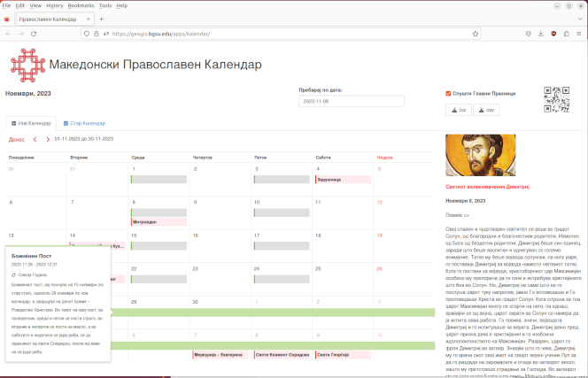Viewport: 588px width, 378px height.
Task: Click the Денес today link
Action: point(17,139)
